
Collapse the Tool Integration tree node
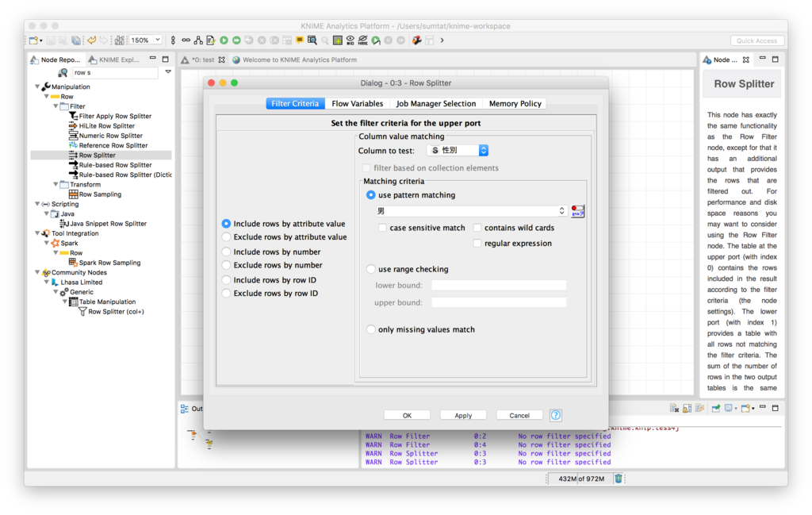coord(37,233)
